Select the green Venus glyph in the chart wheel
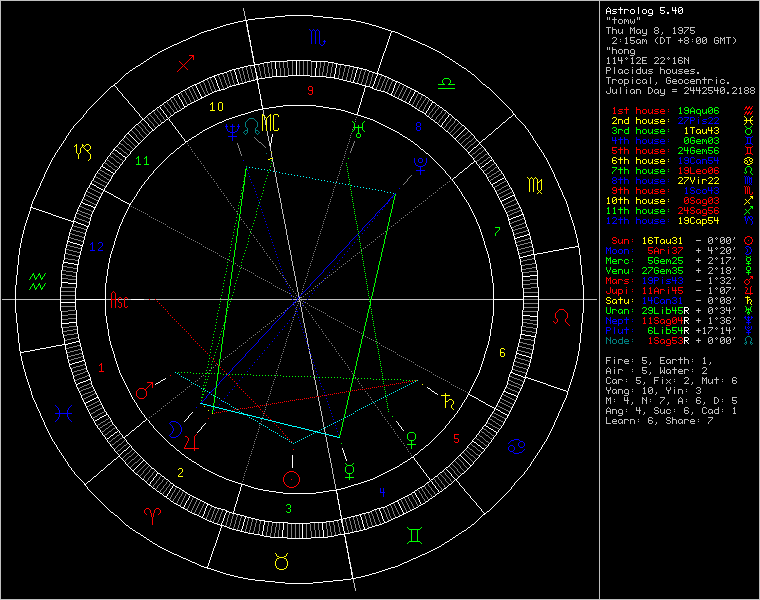Viewport: 760px width, 600px height. tap(412, 440)
